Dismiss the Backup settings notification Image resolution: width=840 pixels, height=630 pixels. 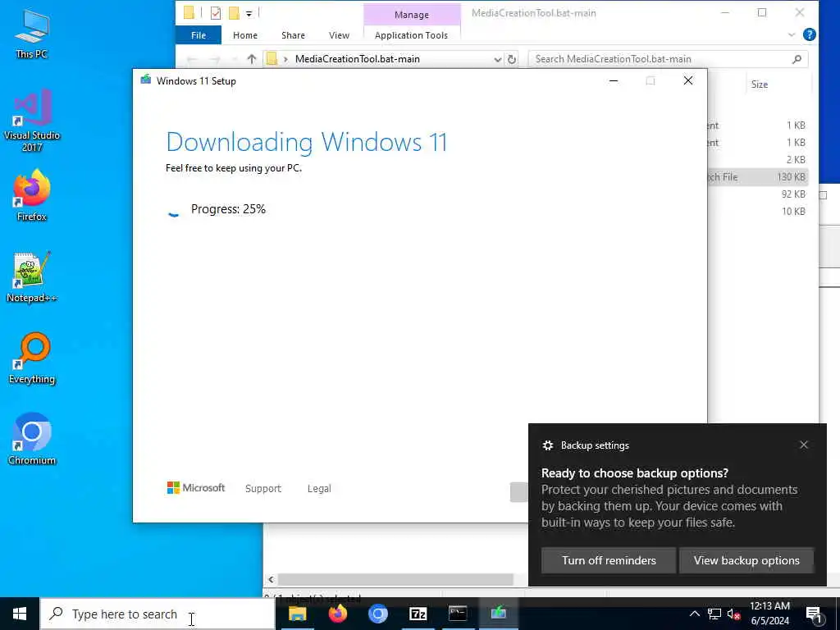[x=804, y=445]
